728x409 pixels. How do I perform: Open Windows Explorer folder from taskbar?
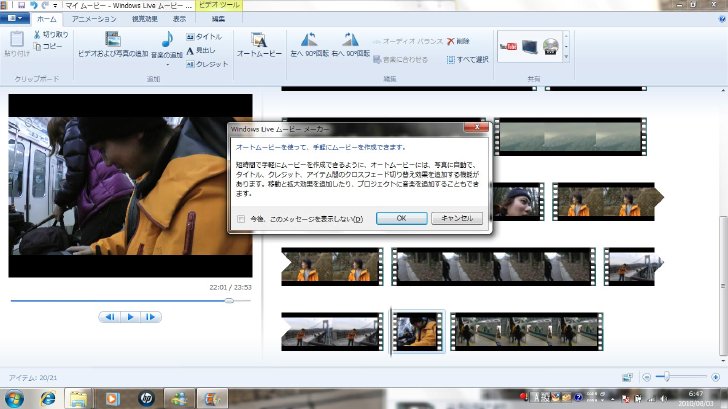tap(78, 399)
